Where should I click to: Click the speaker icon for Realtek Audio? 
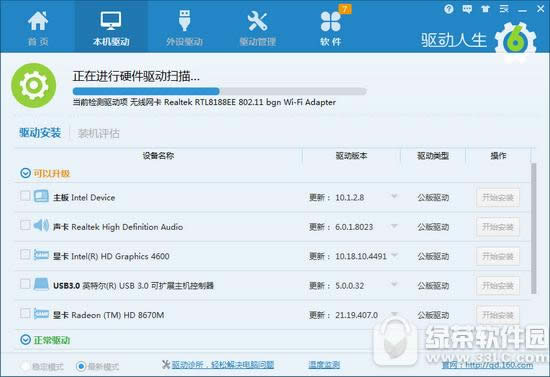pyautogui.click(x=41, y=225)
